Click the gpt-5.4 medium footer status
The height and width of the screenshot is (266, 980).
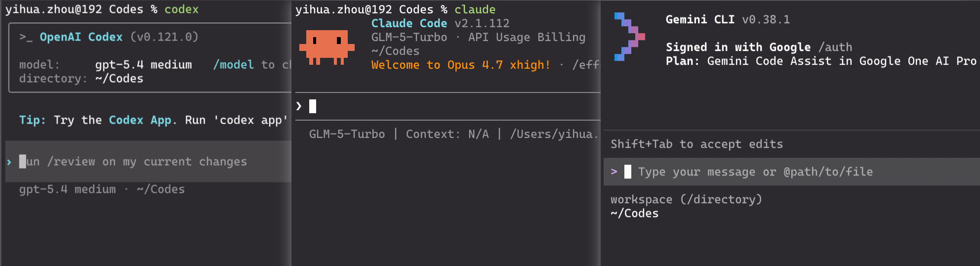(67, 189)
